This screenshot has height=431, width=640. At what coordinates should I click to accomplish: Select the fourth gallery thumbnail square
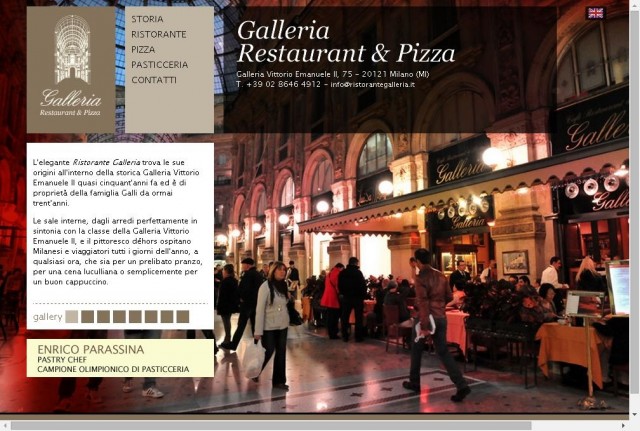[119, 317]
